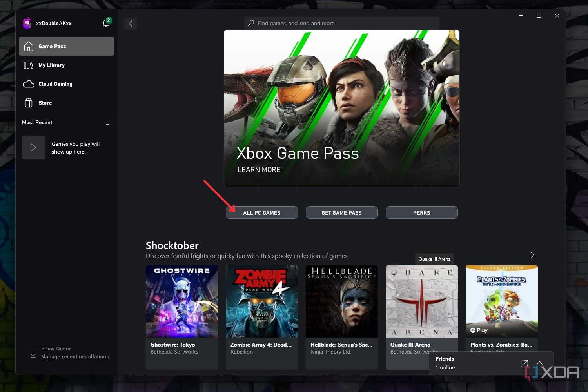The height and width of the screenshot is (392, 588).
Task: Open notifications from the bell icon
Action: (x=106, y=23)
